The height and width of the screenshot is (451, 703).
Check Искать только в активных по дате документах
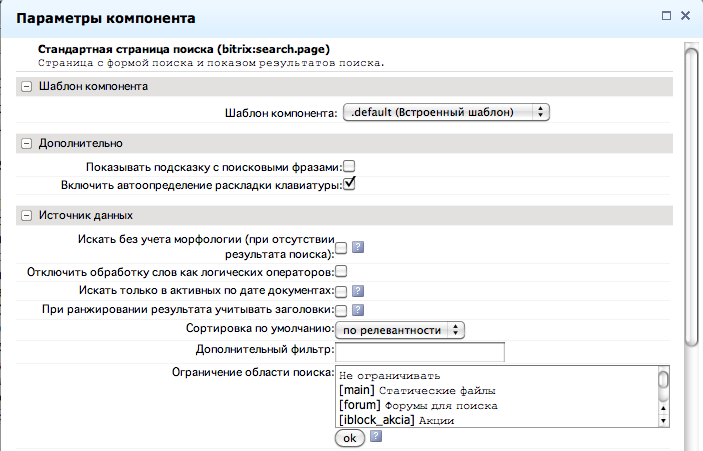(341, 291)
